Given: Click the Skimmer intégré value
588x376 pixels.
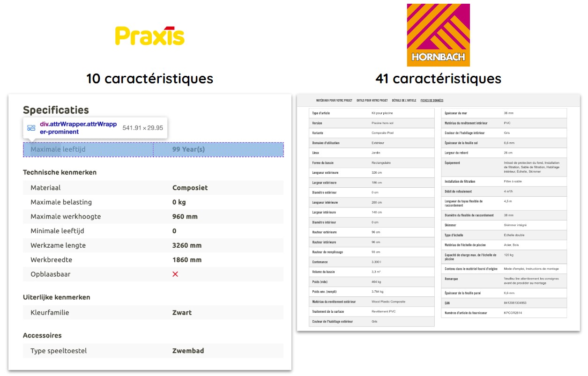Looking at the screenshot, I should (x=515, y=225).
